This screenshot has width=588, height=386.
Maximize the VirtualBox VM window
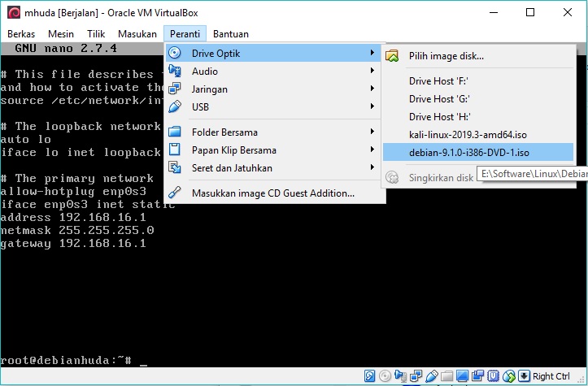coord(530,12)
